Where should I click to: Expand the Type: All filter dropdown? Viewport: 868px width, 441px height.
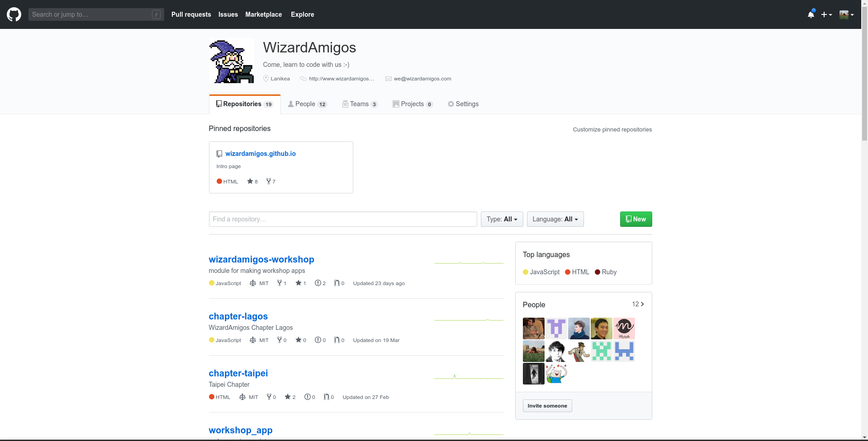(502, 219)
